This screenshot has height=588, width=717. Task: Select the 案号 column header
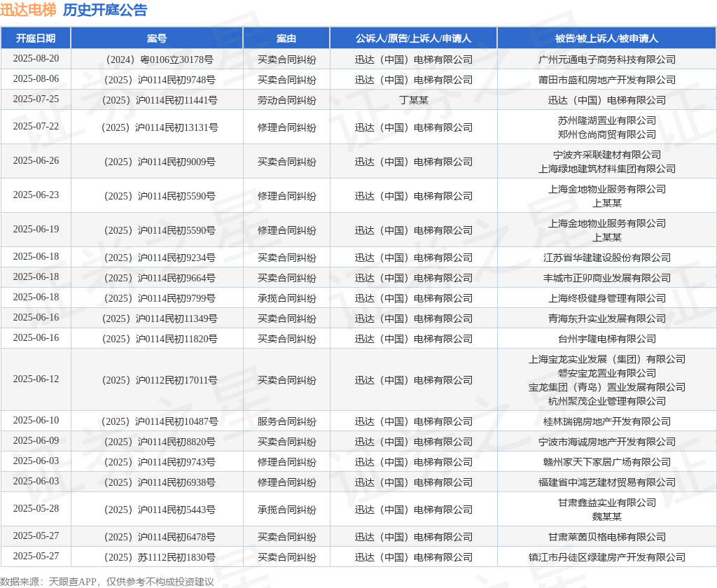tap(157, 38)
